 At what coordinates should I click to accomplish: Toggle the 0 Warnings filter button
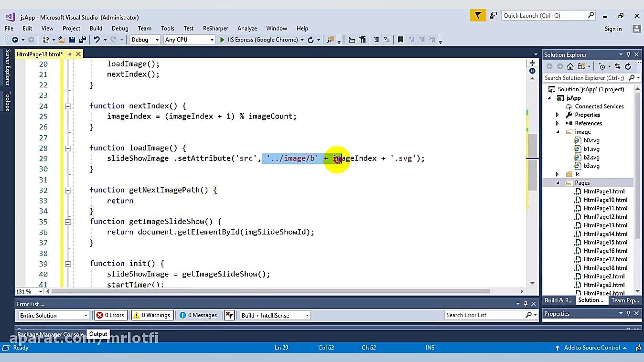point(153,315)
